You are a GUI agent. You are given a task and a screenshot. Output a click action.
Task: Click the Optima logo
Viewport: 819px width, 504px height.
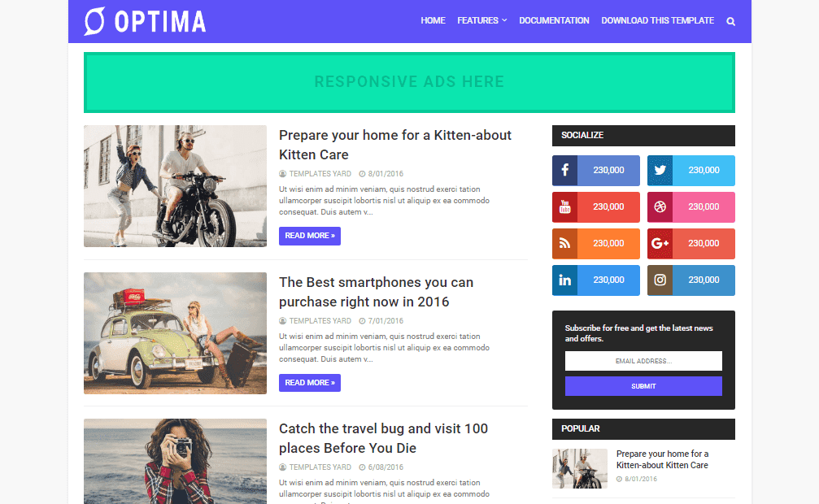click(x=145, y=21)
